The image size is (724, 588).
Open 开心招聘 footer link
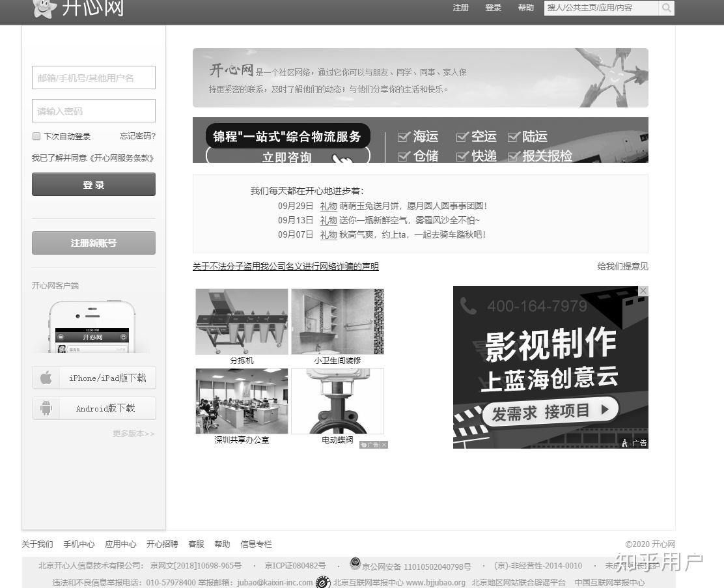tap(162, 544)
